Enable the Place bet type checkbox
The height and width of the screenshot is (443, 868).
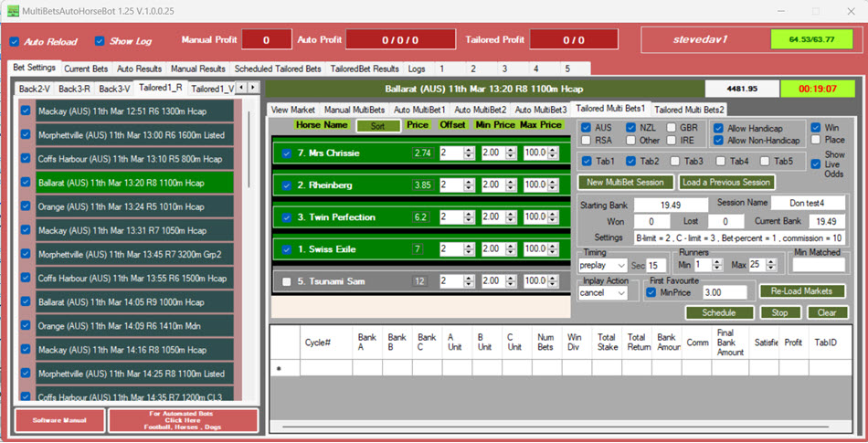pyautogui.click(x=815, y=140)
